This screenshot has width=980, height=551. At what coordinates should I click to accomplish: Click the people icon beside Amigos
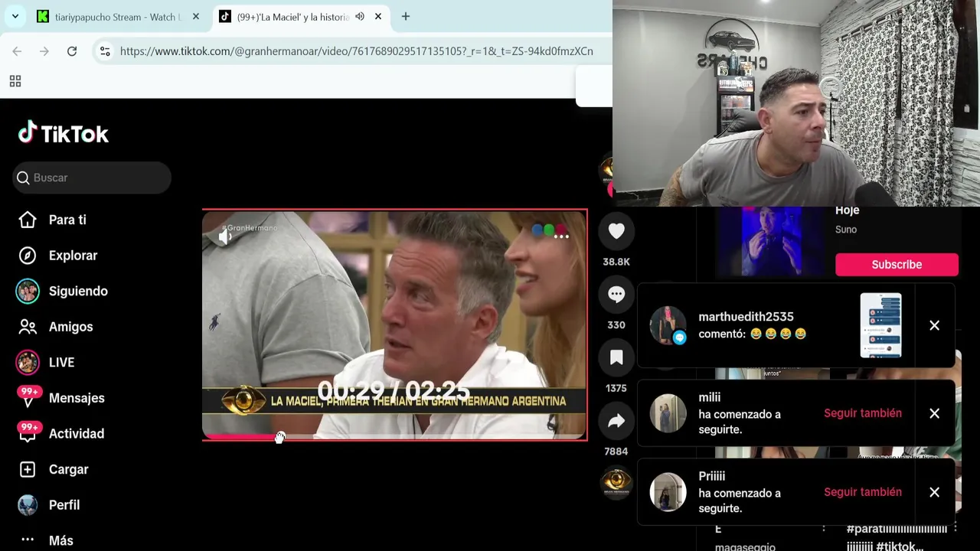(x=28, y=327)
